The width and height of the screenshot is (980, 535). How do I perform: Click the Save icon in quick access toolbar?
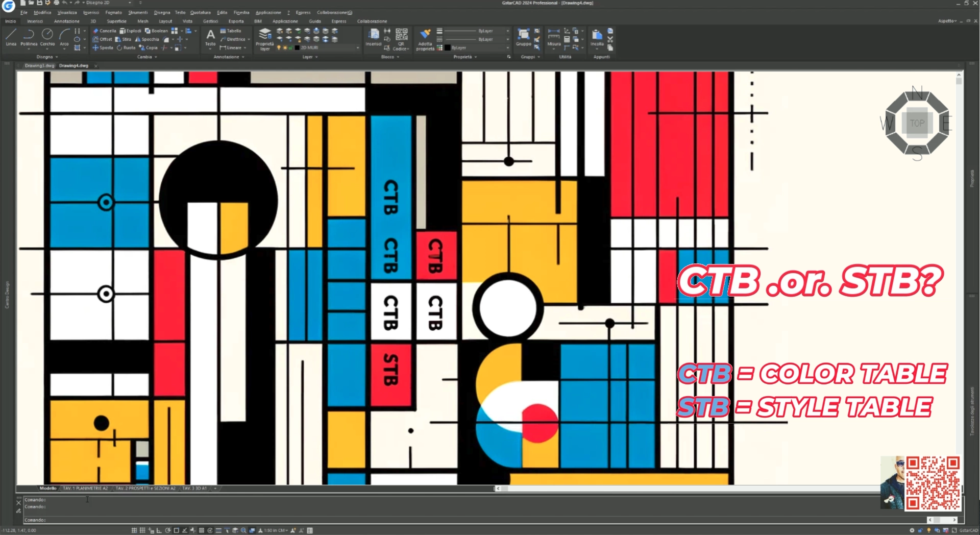tap(39, 3)
